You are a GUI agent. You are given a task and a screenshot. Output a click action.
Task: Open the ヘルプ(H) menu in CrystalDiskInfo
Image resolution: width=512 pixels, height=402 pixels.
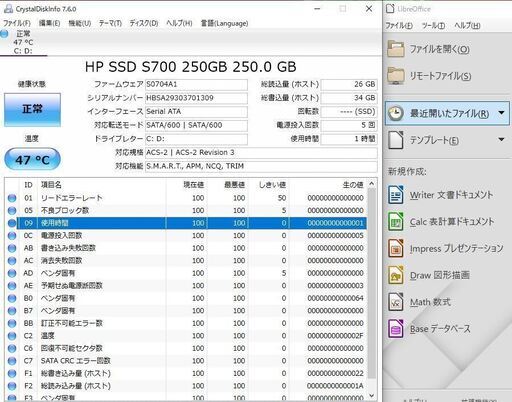pyautogui.click(x=179, y=23)
